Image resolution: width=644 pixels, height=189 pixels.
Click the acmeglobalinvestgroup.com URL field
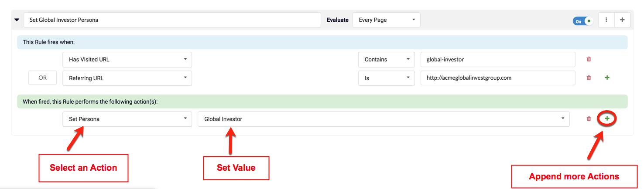pyautogui.click(x=497, y=78)
